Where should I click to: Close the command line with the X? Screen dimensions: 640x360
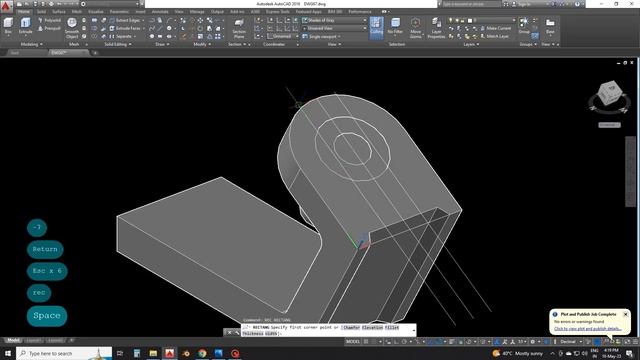(x=229, y=333)
